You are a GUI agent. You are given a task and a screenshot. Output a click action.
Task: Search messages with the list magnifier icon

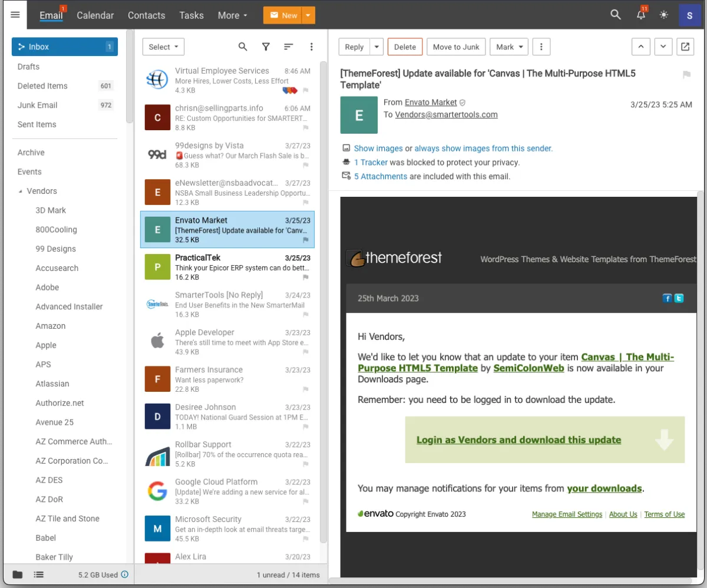coord(243,47)
